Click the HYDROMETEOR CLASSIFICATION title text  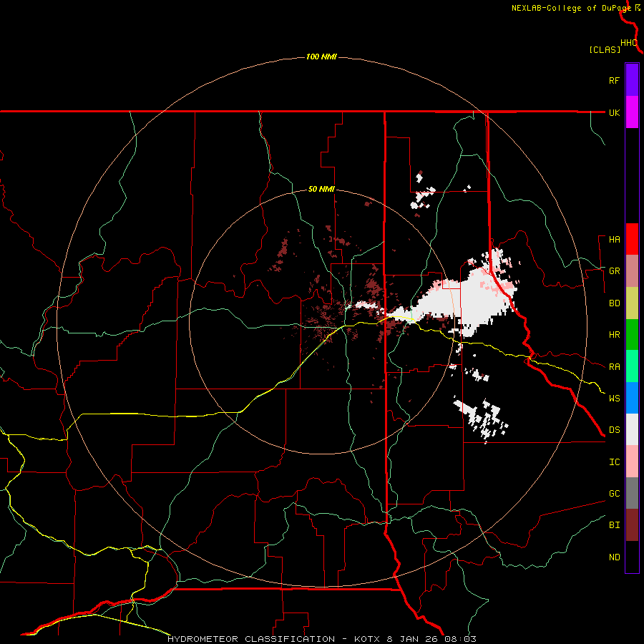(x=251, y=639)
